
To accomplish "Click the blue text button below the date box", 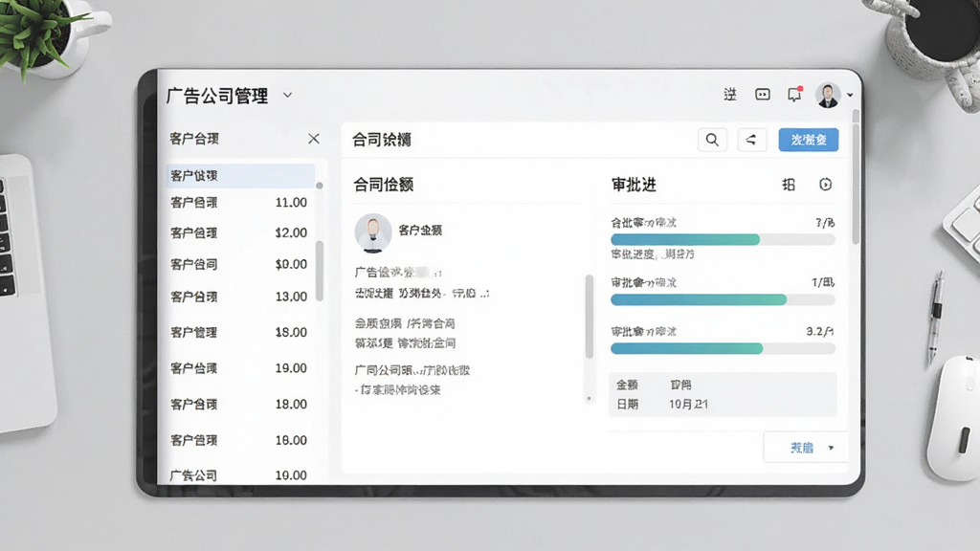I will [802, 448].
